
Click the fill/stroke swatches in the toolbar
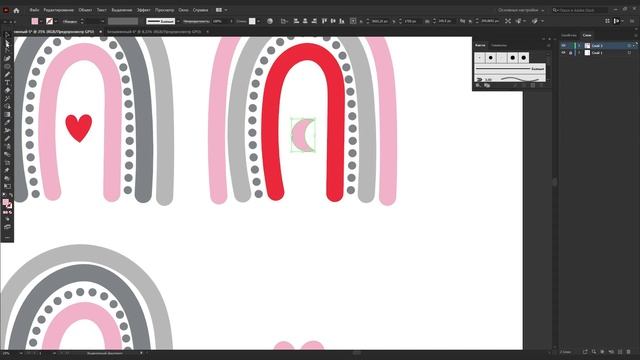click(x=7, y=204)
